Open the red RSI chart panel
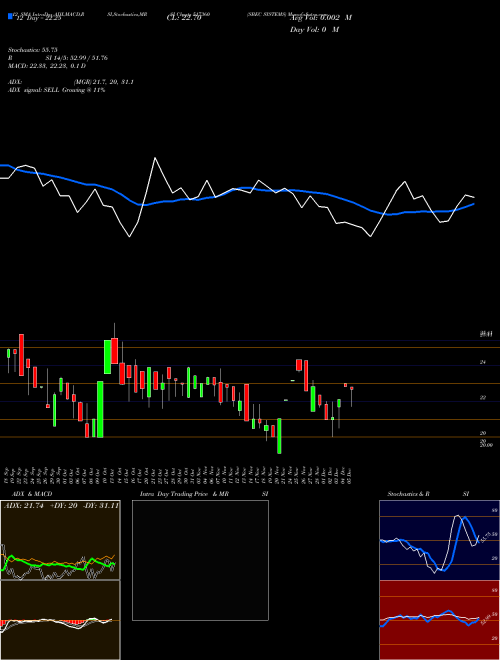Image resolution: width=500 pixels, height=660 pixels. pos(439,620)
